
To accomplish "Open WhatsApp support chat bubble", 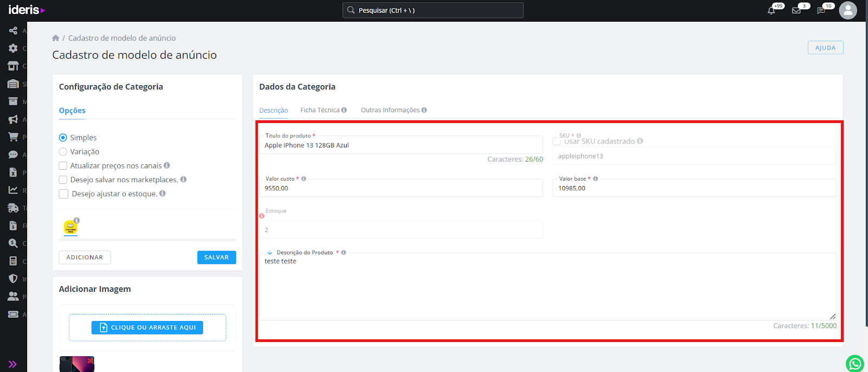I will (855, 363).
